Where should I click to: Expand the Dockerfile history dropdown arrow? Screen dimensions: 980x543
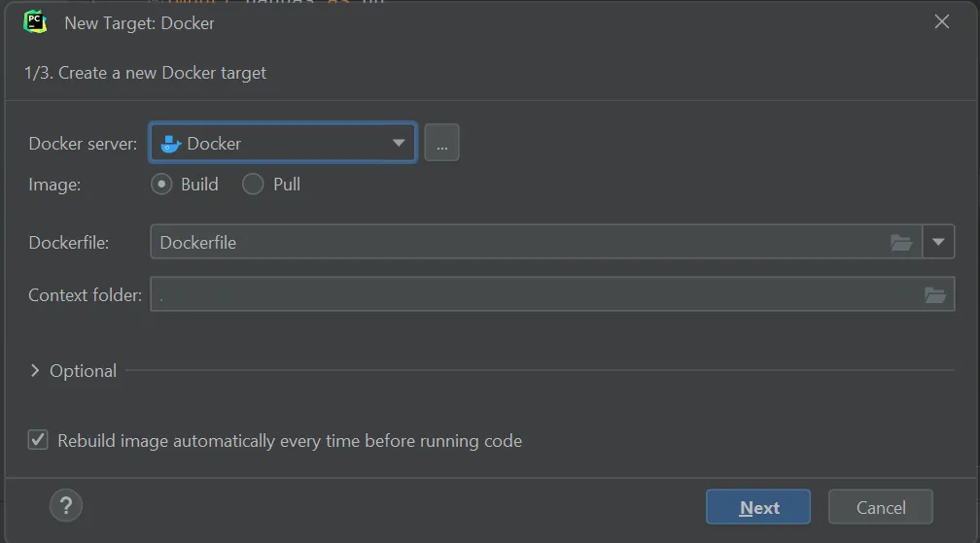(938, 243)
